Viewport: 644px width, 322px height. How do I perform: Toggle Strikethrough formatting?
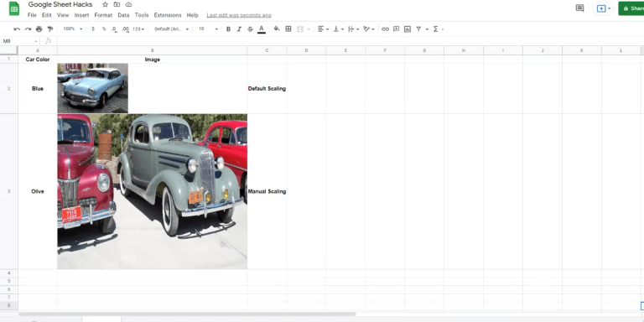point(250,29)
